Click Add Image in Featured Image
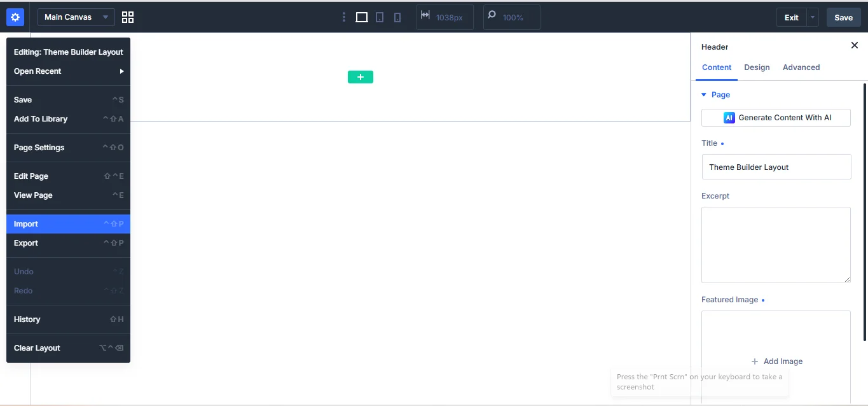The image size is (868, 406). (776, 361)
